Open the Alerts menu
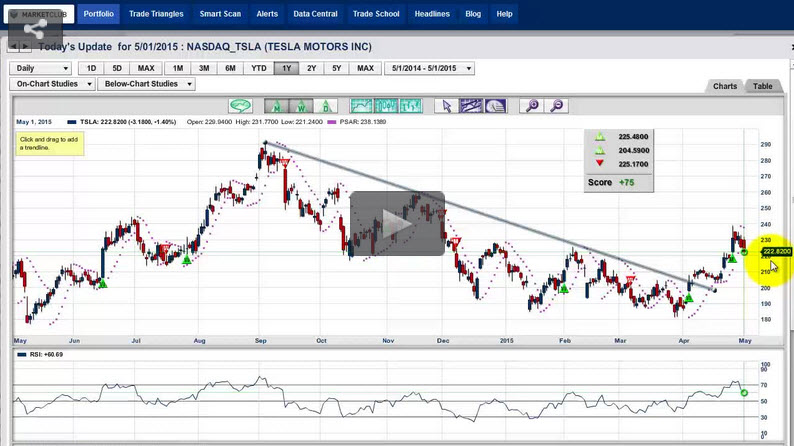This screenshot has height=446, width=794. click(267, 14)
